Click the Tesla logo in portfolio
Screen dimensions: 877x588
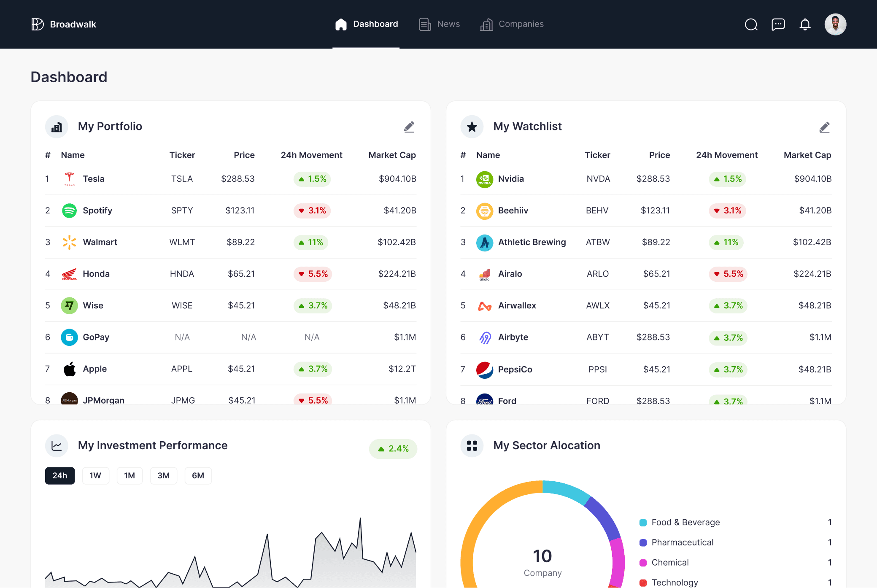point(69,179)
